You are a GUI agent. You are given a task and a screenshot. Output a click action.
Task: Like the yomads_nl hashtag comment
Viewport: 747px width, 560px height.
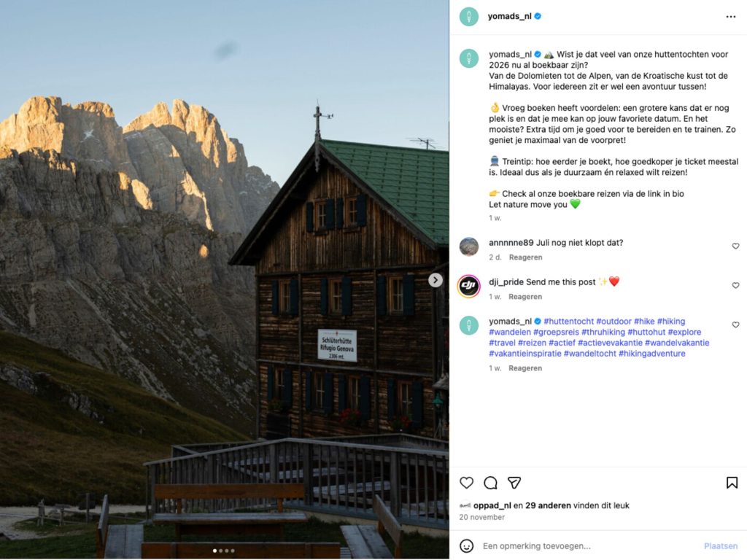tap(735, 324)
